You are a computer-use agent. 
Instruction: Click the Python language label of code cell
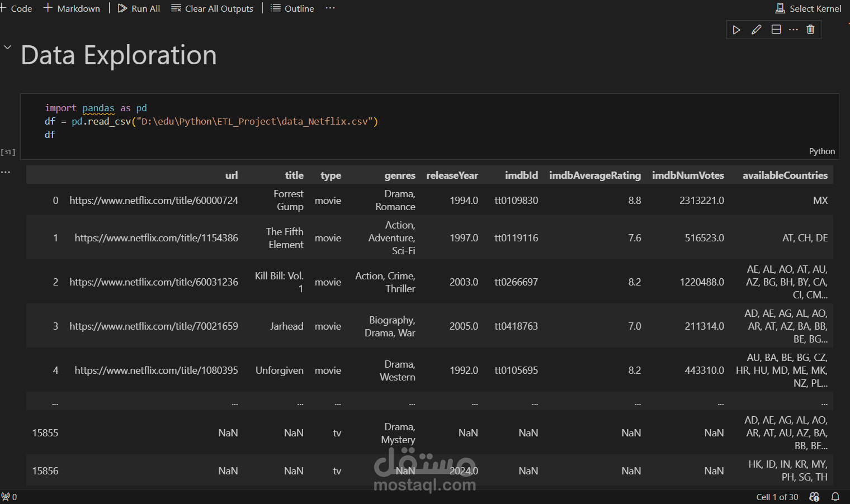coord(821,151)
